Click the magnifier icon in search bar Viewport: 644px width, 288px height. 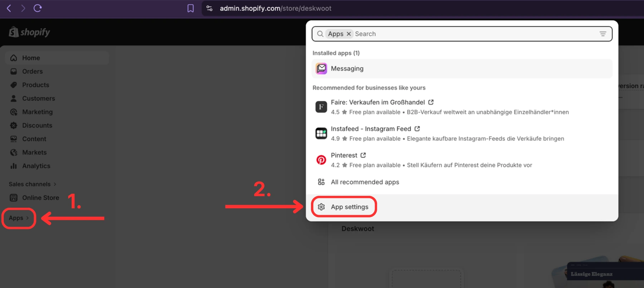(x=320, y=34)
